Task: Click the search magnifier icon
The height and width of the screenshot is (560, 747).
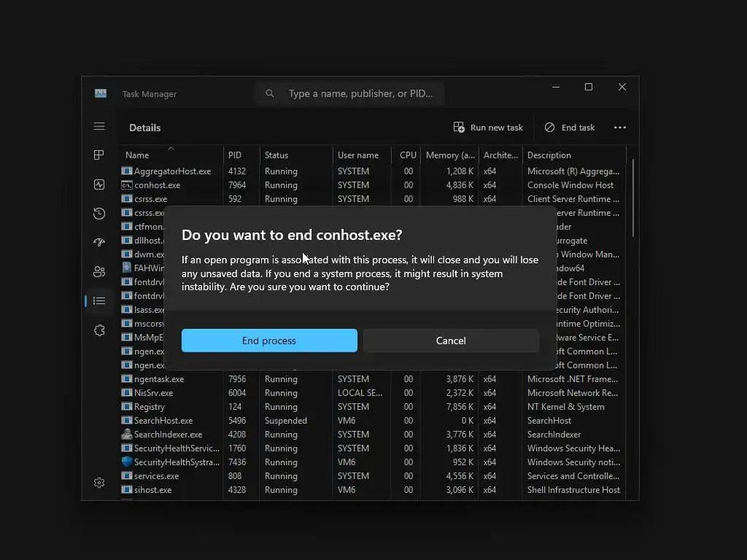Action: pos(270,93)
